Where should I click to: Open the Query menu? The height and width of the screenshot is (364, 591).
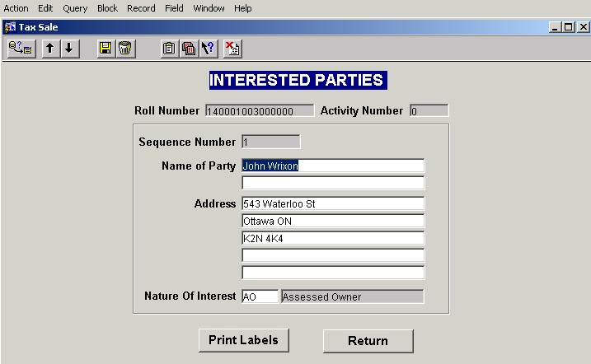(x=75, y=8)
